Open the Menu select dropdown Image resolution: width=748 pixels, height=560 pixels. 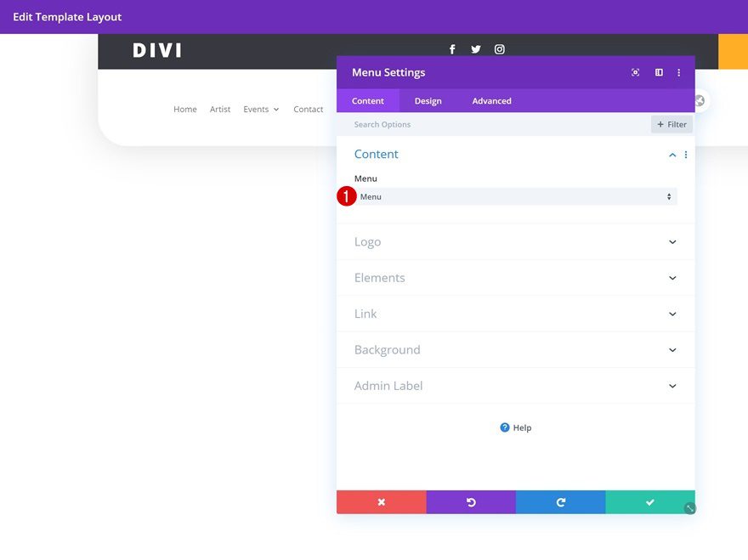(x=516, y=196)
